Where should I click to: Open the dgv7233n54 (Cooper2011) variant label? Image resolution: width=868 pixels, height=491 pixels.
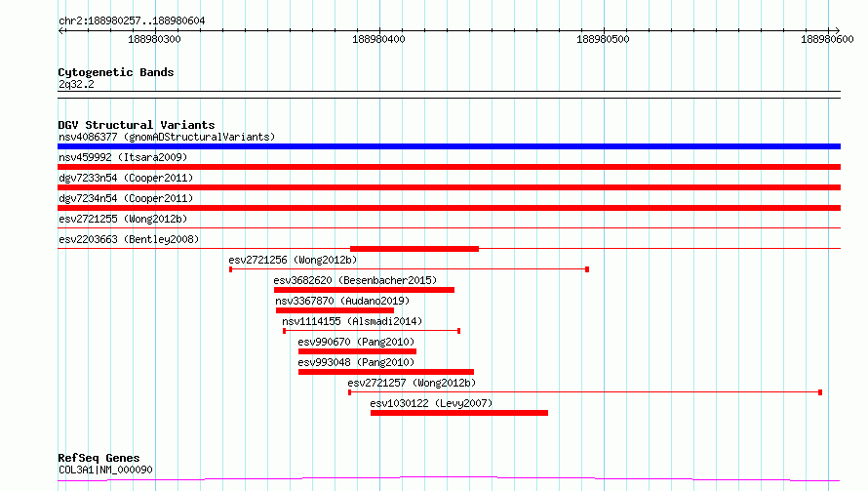pos(126,178)
